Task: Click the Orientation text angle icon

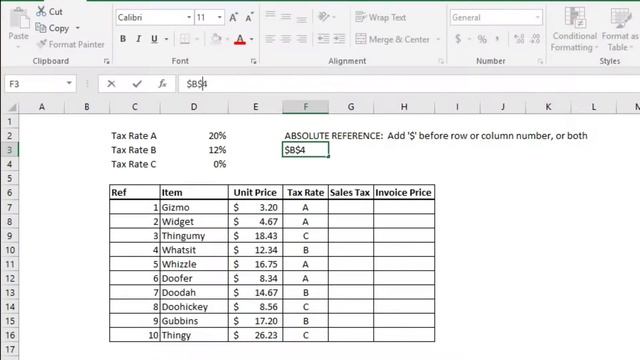Action: 323,17
